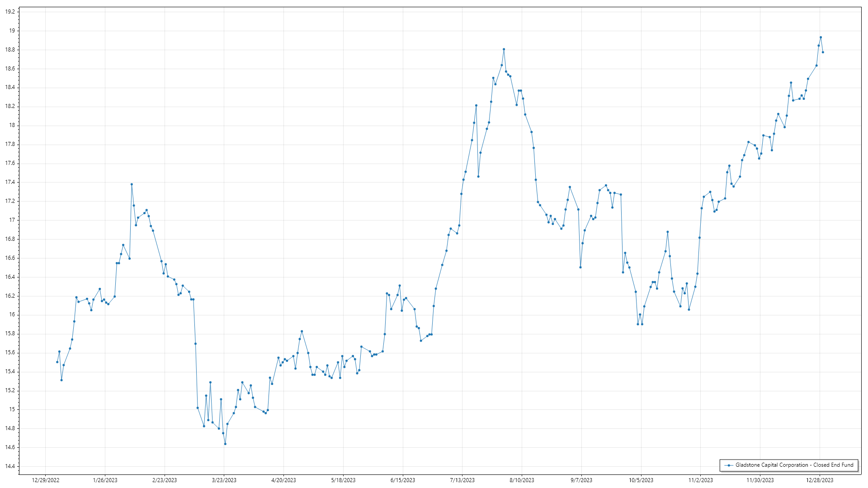Click the 12/28/2023 x-axis date label
The height and width of the screenshot is (488, 868).
click(x=820, y=480)
